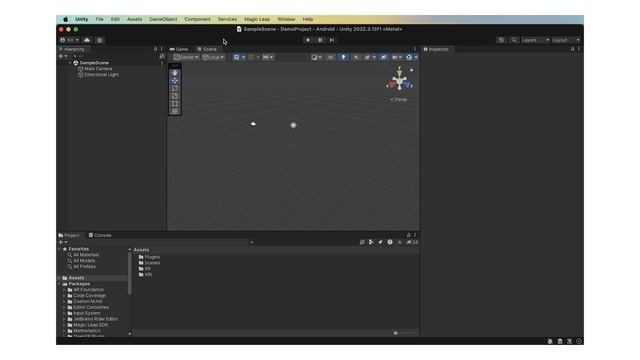Select the Rotate tool in scene toolbar
Screen dimensions: 640x360
(x=175, y=88)
